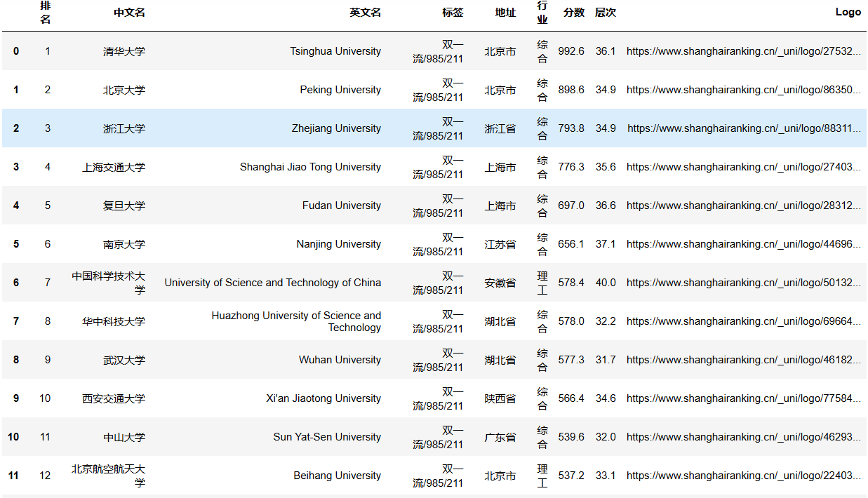This screenshot has height=498, width=868.
Task: Click the logo URL ending 50132...
Action: [744, 283]
